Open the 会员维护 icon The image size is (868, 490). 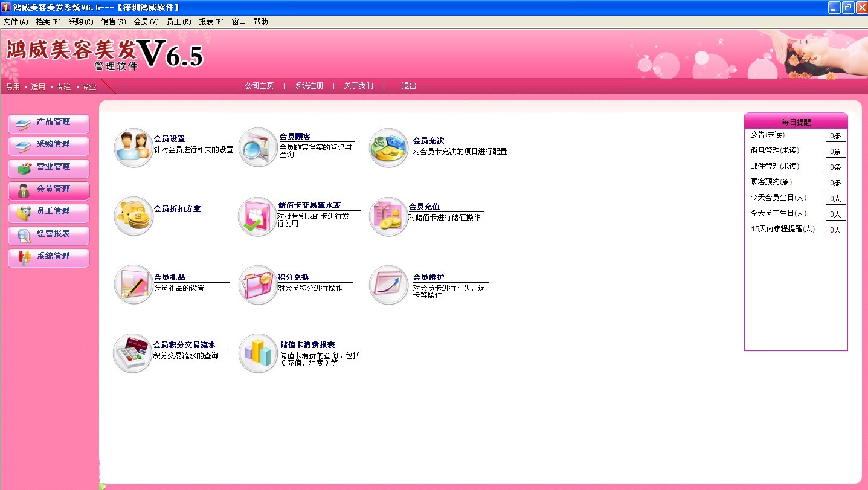coord(388,285)
